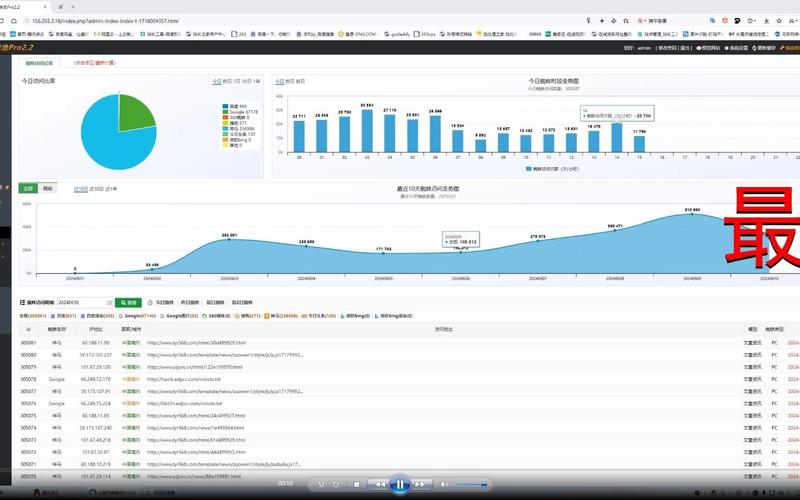This screenshot has width=800, height=500.
Task: Filter spider list by Google entries
Action: tap(137, 315)
